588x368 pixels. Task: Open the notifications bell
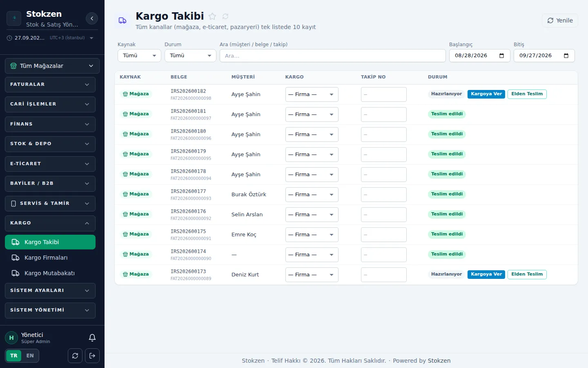(92, 338)
